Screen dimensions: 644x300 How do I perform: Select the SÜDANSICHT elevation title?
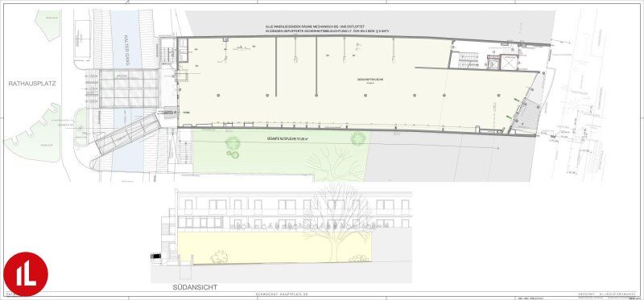196,287
